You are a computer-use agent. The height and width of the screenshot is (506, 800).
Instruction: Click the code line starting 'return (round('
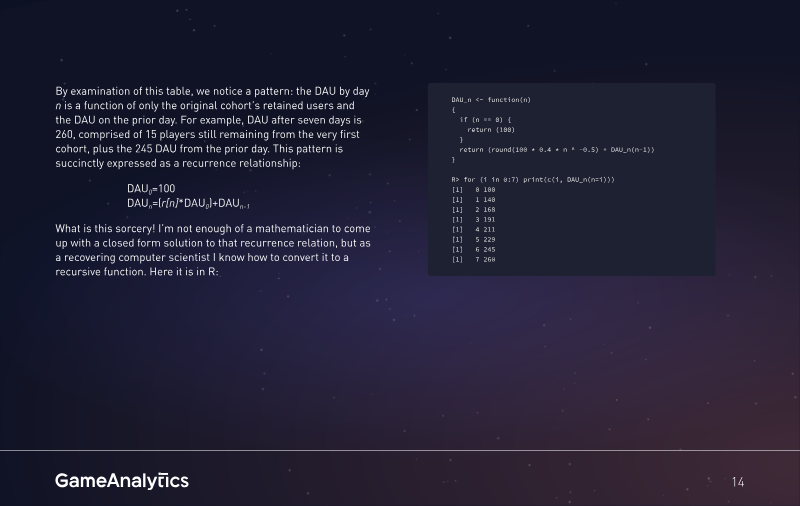(x=557, y=150)
